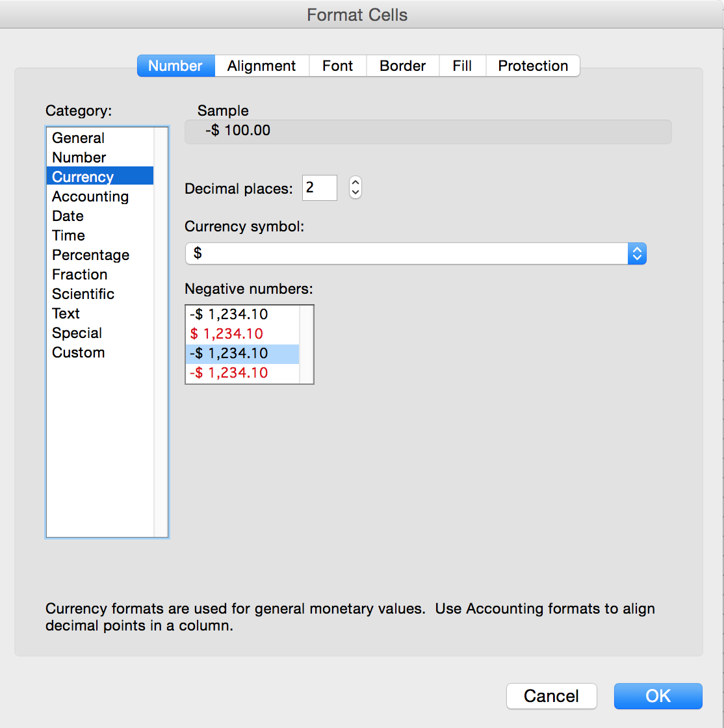Select the Text category
This screenshot has width=724, height=728.
[100, 313]
